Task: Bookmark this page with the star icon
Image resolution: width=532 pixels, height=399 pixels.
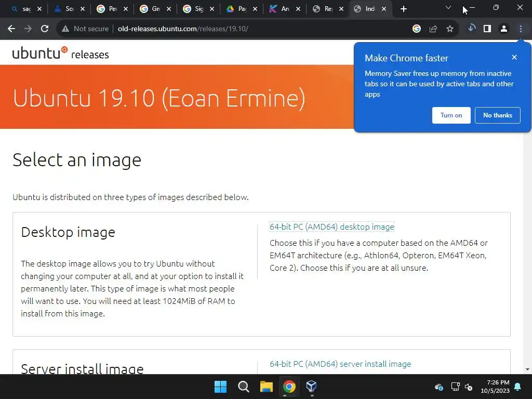Action: pos(450,29)
